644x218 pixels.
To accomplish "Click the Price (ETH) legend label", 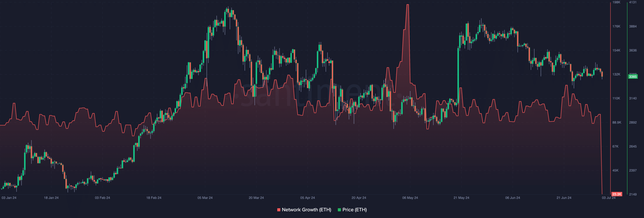I will pos(354,210).
